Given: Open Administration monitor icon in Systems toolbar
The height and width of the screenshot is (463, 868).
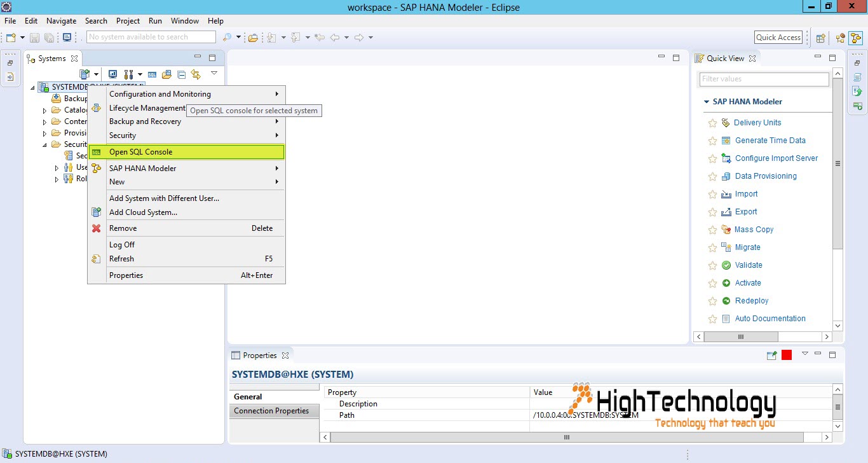Looking at the screenshot, I should [112, 74].
